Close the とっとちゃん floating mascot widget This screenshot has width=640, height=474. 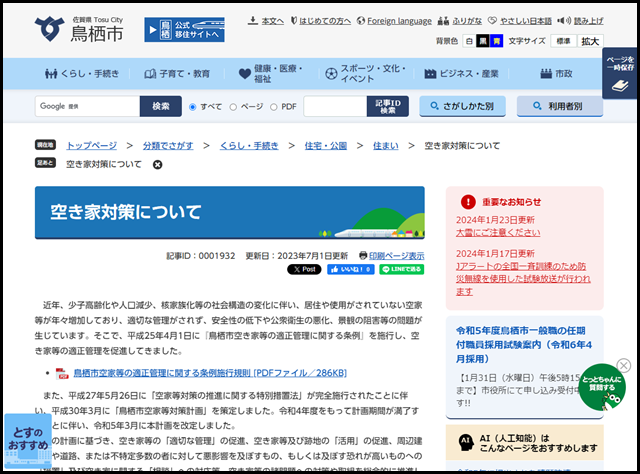(x=623, y=366)
